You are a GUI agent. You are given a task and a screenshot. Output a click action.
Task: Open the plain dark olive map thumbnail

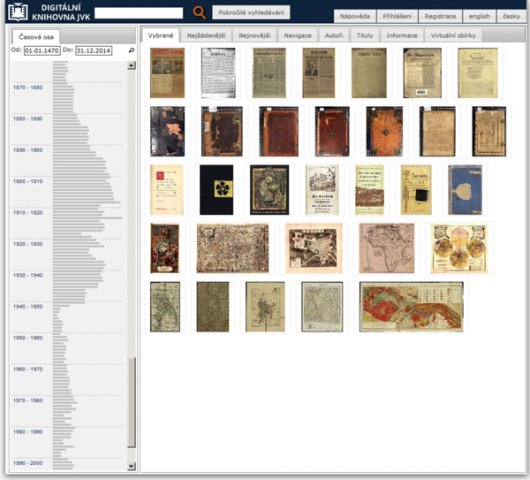[213, 307]
